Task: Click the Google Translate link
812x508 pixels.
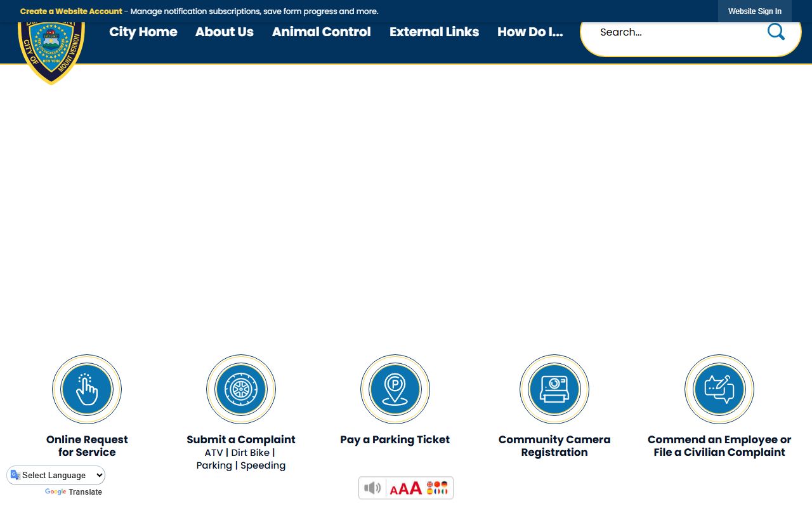Action: click(x=74, y=492)
